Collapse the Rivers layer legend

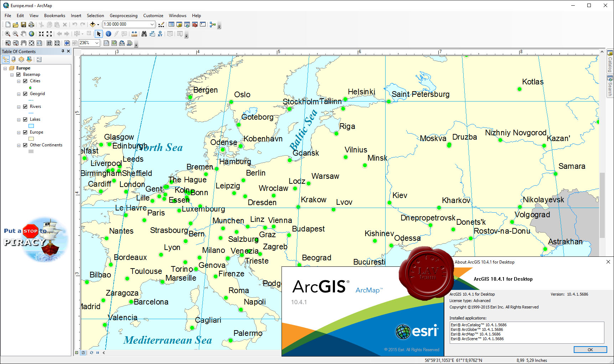19,107
